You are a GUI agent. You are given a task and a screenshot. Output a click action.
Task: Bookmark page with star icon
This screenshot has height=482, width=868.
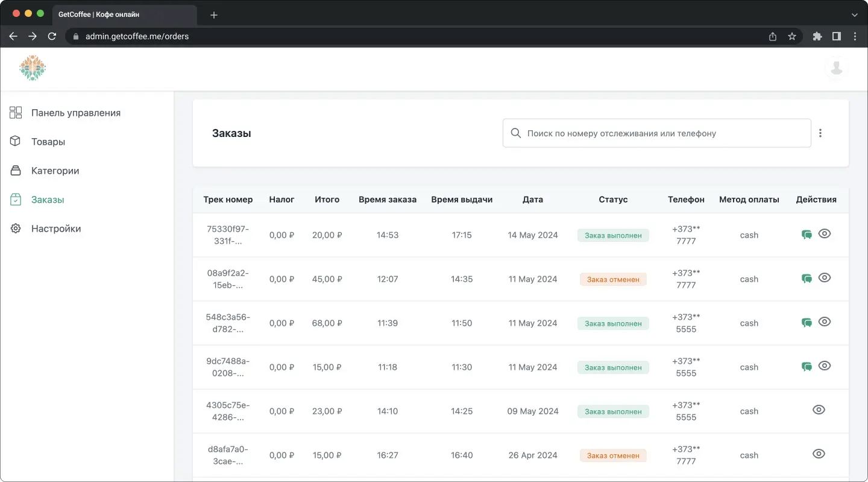[x=792, y=36]
